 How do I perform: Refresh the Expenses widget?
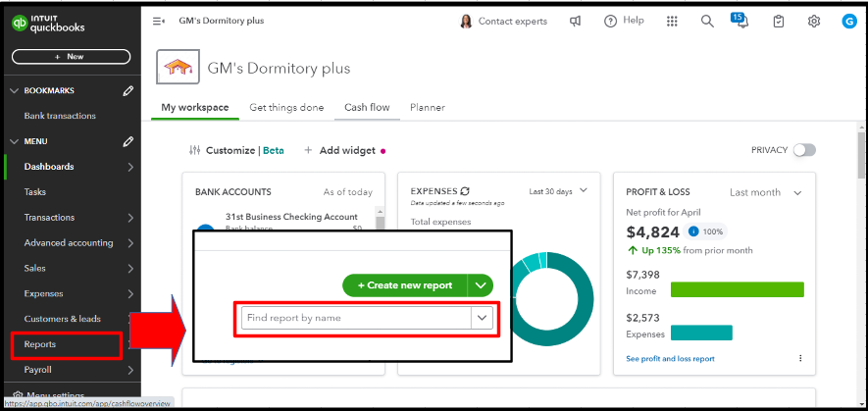(465, 191)
